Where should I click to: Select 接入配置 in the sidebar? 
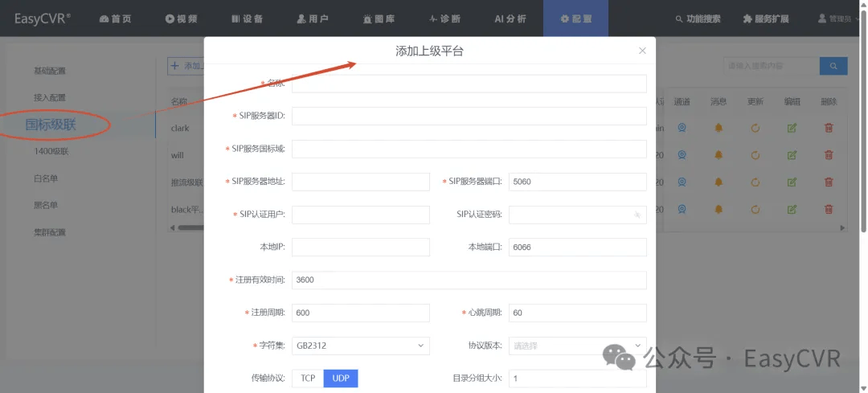coord(50,97)
